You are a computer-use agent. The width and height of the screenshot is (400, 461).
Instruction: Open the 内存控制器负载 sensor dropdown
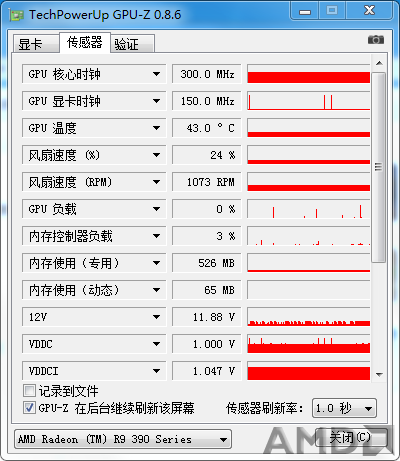click(x=94, y=236)
